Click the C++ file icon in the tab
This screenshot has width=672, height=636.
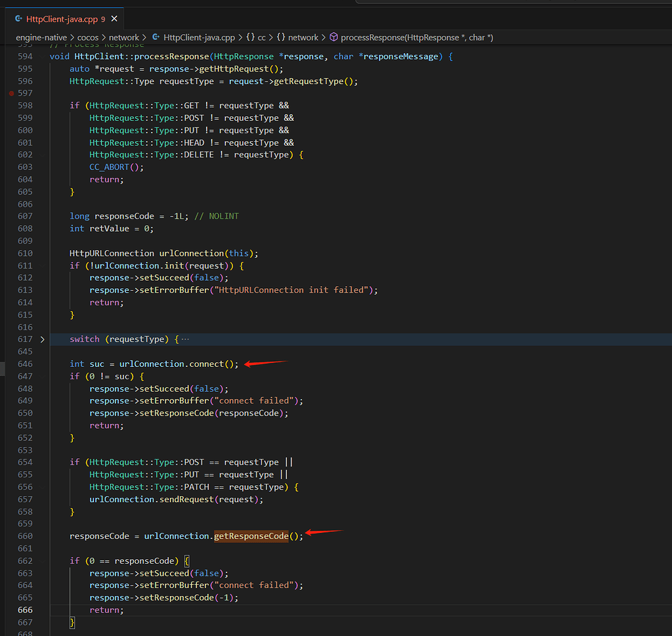18,19
